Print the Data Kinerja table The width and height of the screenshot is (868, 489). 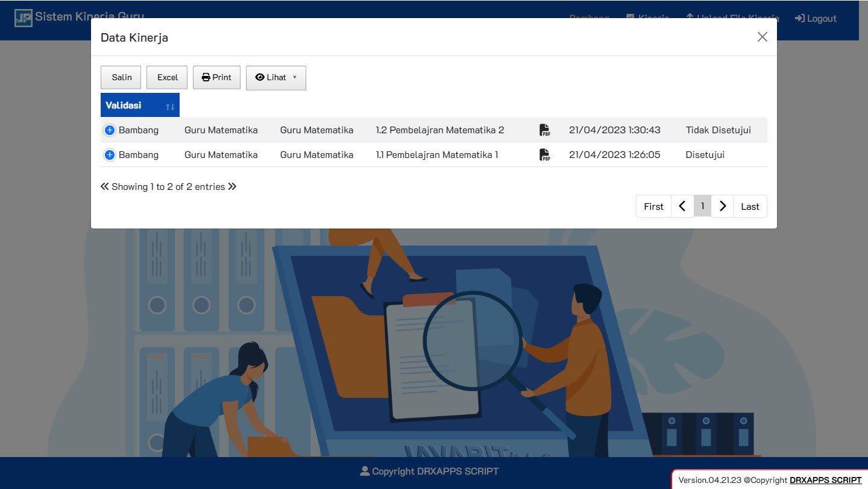pos(216,77)
